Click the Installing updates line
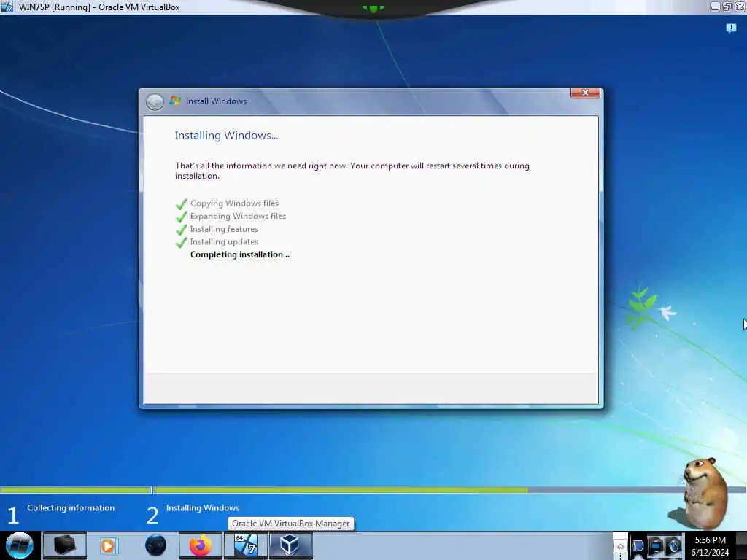This screenshot has width=747, height=560. (224, 242)
